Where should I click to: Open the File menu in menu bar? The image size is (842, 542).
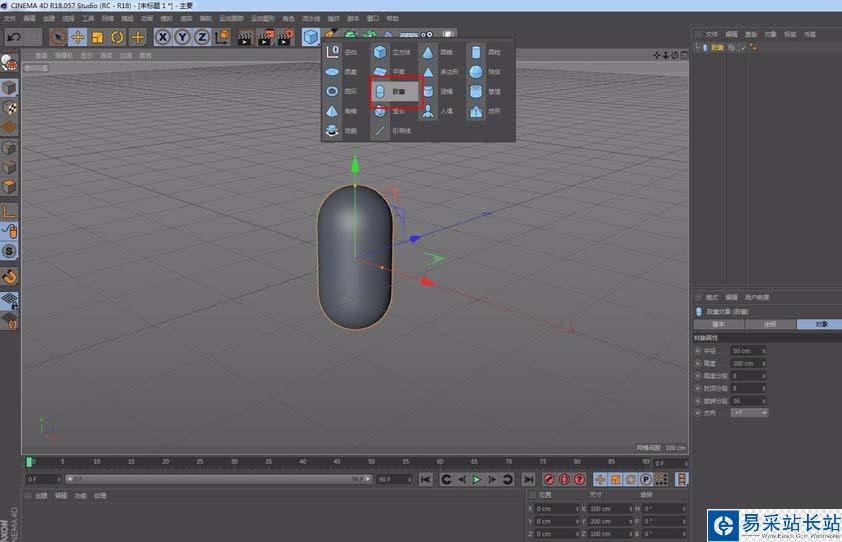10,18
